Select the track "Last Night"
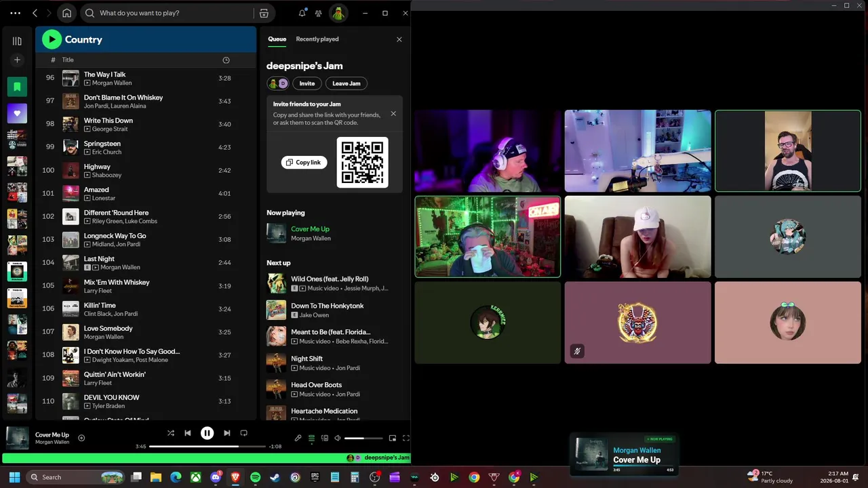Image resolution: width=868 pixels, height=488 pixels. point(99,259)
